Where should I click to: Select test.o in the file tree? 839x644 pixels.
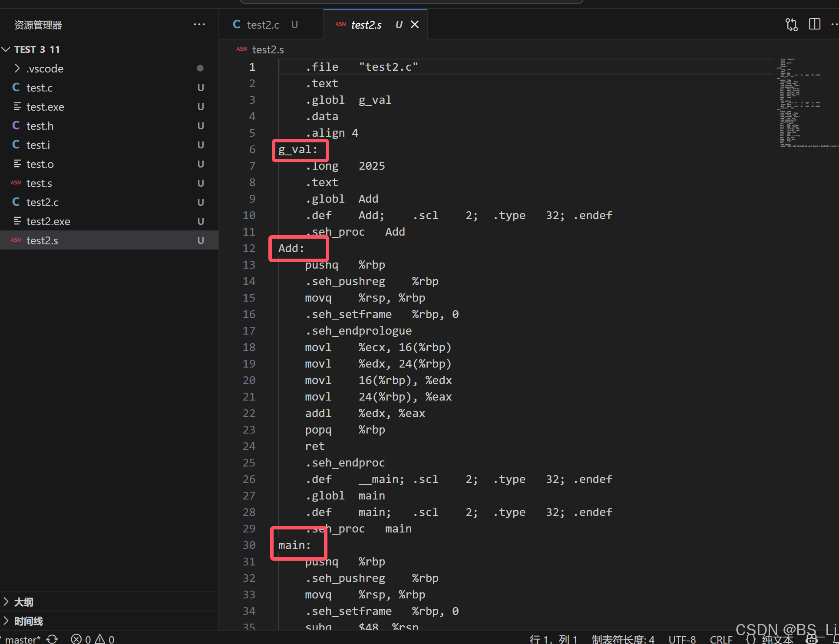click(40, 164)
